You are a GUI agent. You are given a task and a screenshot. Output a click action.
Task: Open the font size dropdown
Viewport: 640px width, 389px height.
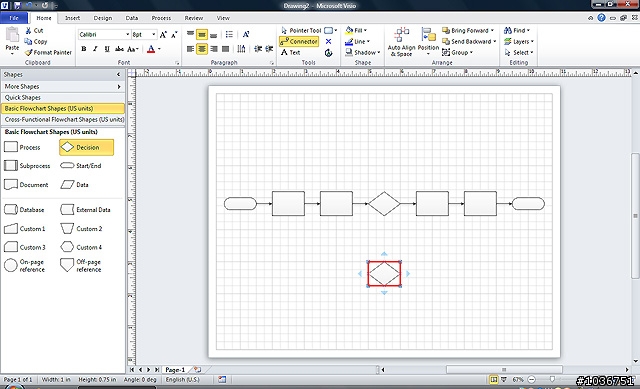point(153,35)
